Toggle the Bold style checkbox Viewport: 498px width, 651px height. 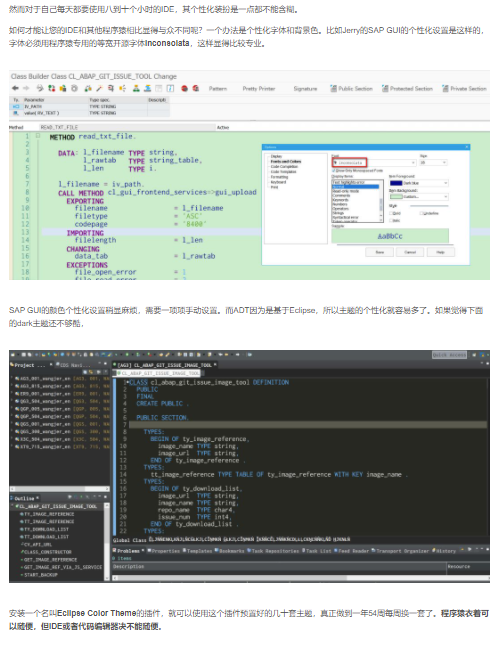(x=392, y=213)
